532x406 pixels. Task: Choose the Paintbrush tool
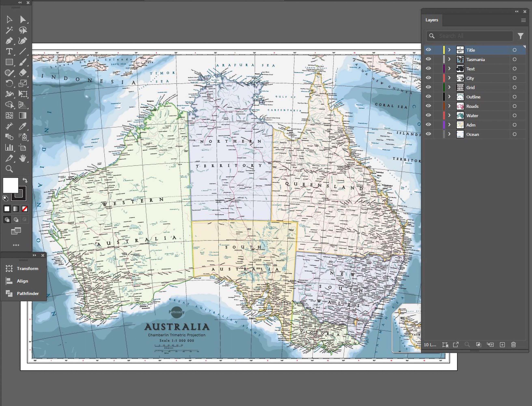[x=23, y=62]
